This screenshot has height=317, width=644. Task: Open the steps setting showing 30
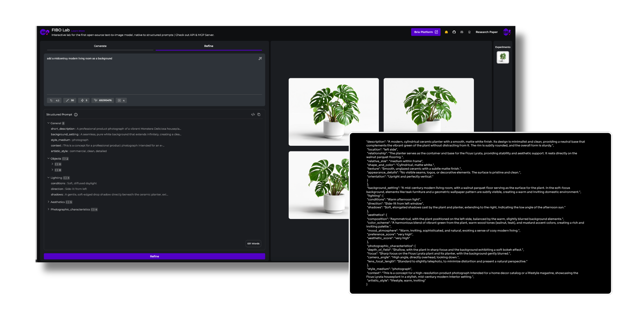[70, 101]
